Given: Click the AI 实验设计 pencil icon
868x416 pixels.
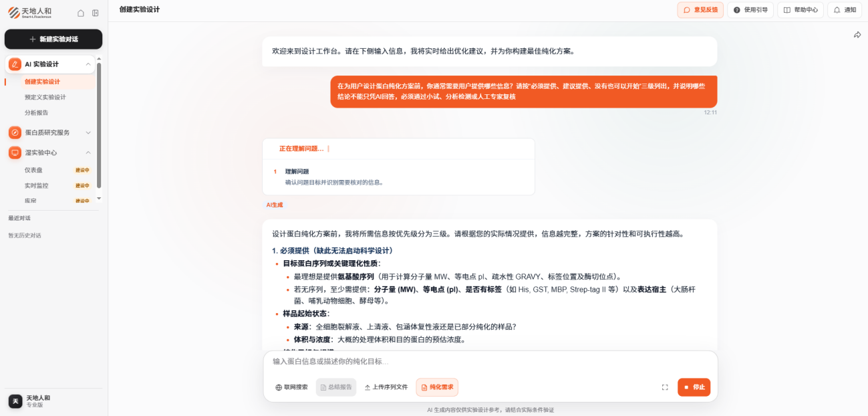Looking at the screenshot, I should [15, 64].
